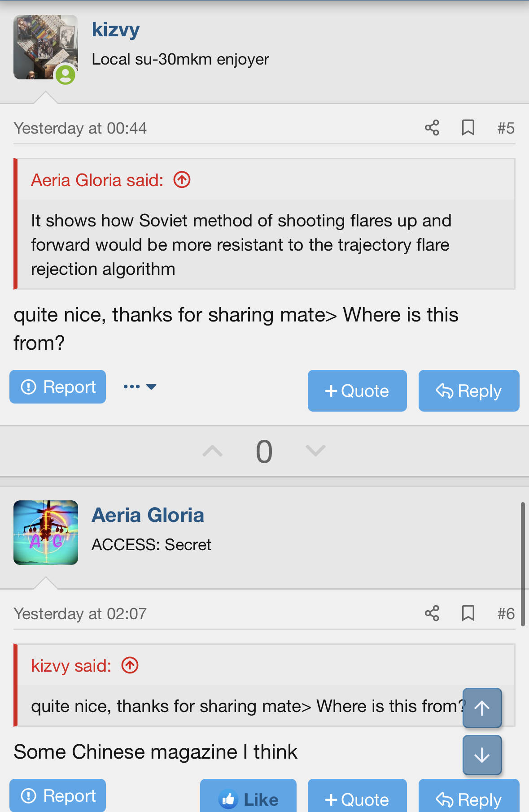The image size is (529, 812).
Task: Upvote kizvy's post
Action: 212,451
